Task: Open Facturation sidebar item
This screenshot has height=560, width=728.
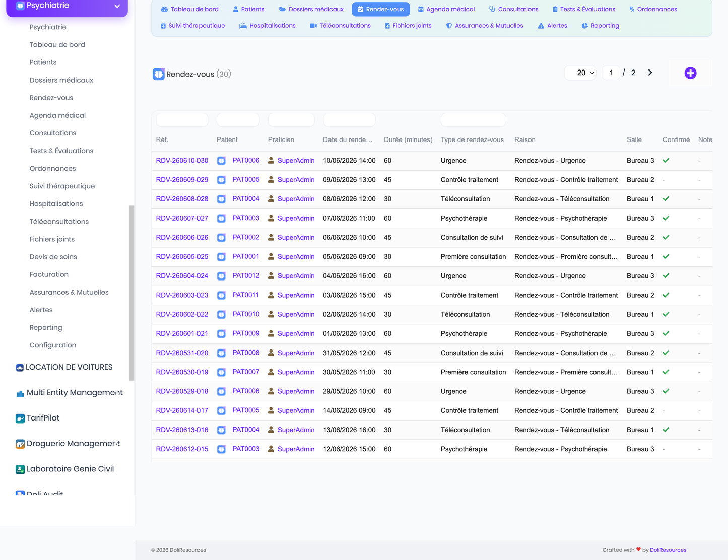Action: pyautogui.click(x=49, y=274)
